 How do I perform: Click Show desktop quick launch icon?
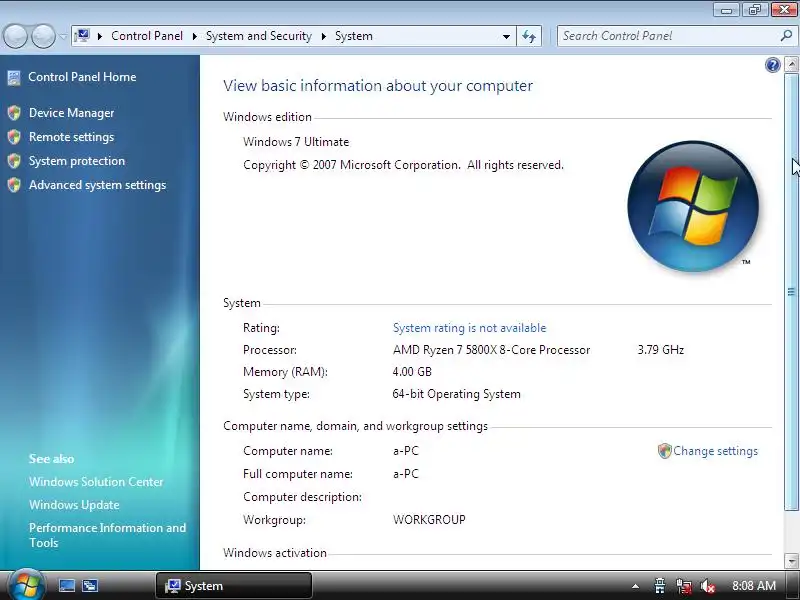[67, 586]
